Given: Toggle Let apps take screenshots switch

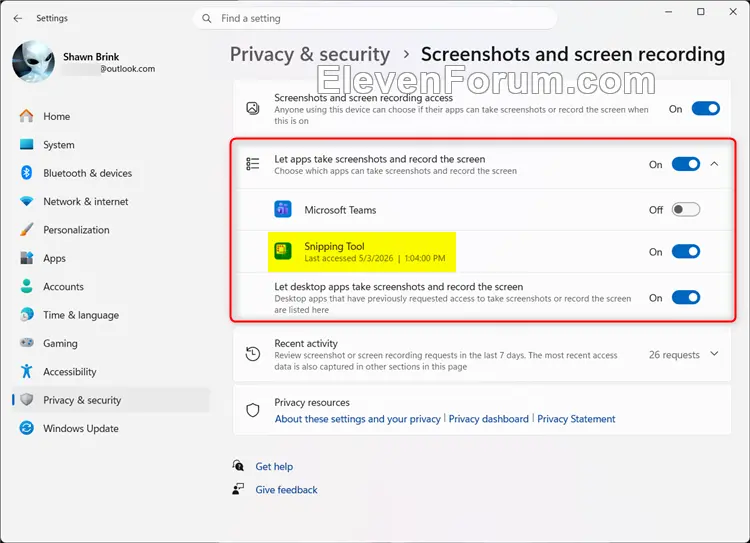Looking at the screenshot, I should tap(686, 164).
